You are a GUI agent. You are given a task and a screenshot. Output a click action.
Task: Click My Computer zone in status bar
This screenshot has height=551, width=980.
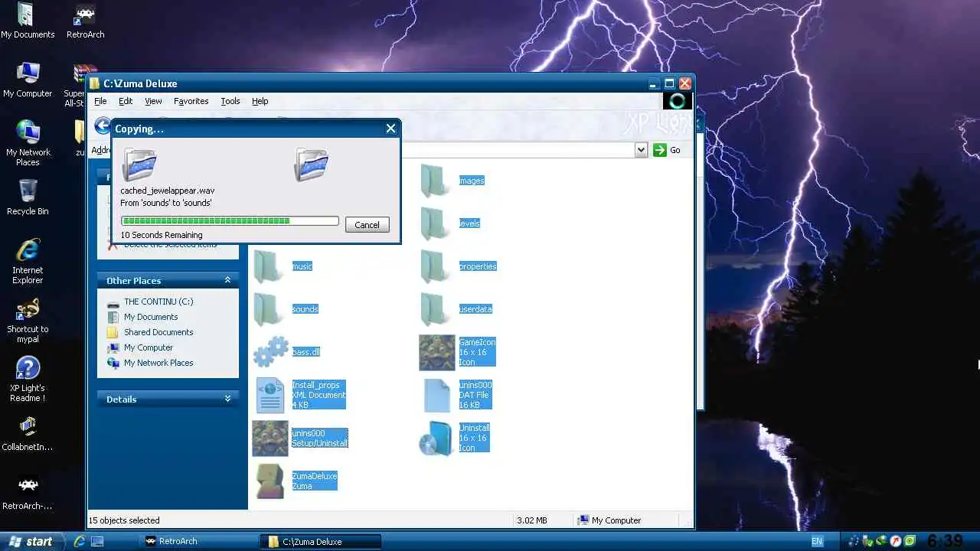pos(610,520)
